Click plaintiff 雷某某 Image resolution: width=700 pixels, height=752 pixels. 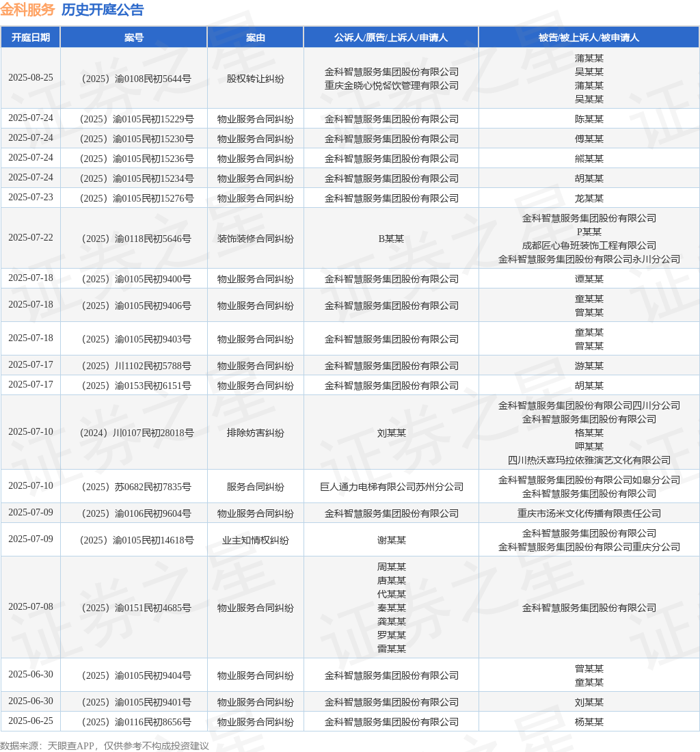pos(391,649)
